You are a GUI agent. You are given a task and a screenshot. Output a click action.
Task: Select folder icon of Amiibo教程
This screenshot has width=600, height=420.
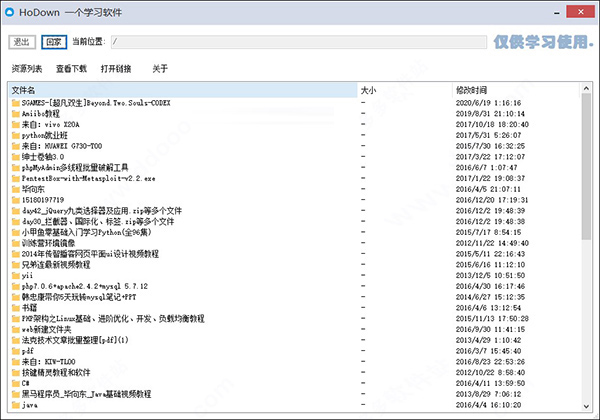[16, 114]
